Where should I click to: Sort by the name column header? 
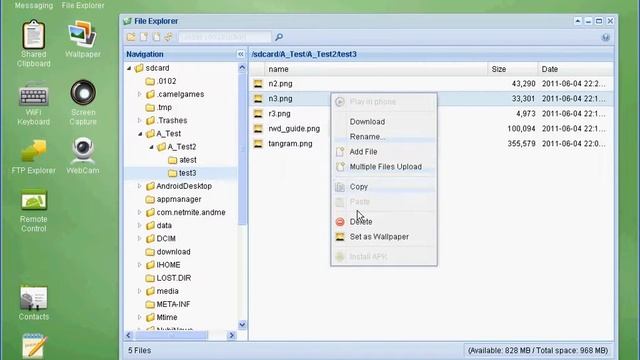376,69
